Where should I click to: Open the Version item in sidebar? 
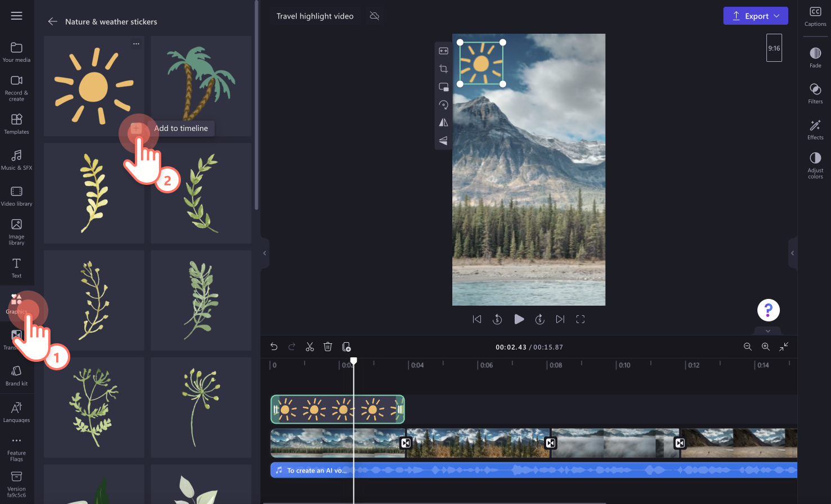pos(17,484)
